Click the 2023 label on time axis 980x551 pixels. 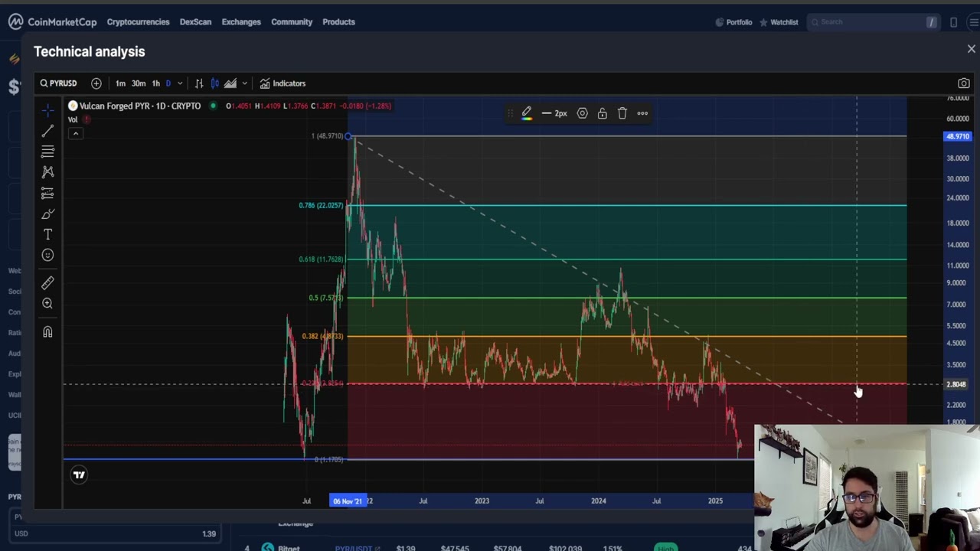point(482,501)
